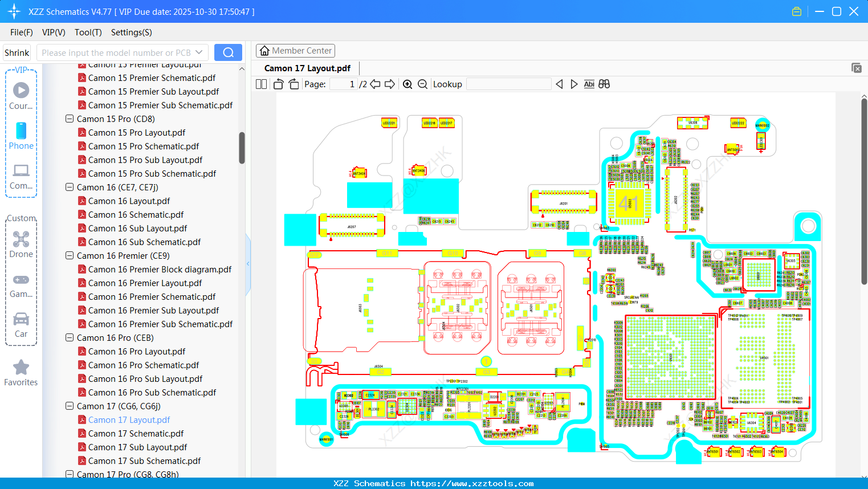Click the Member Center button

295,51
